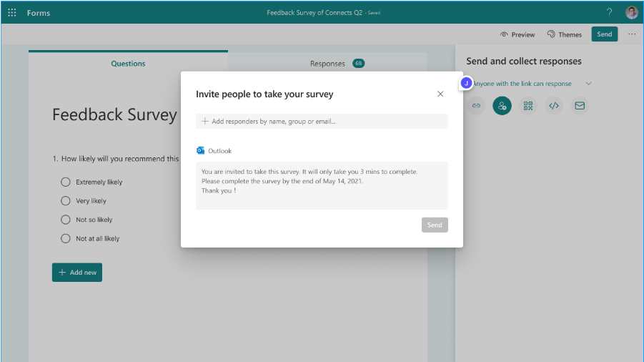The width and height of the screenshot is (644, 362).
Task: Click the Forms app title
Action: coord(39,13)
